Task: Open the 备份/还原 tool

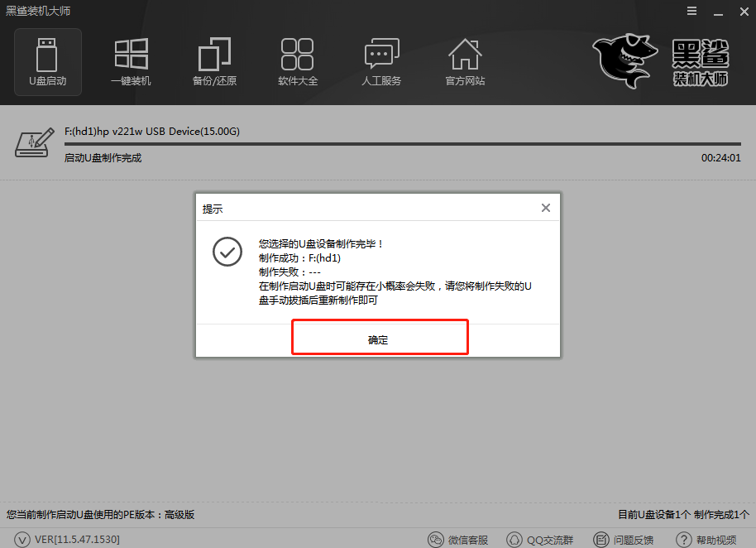Action: coord(214,61)
